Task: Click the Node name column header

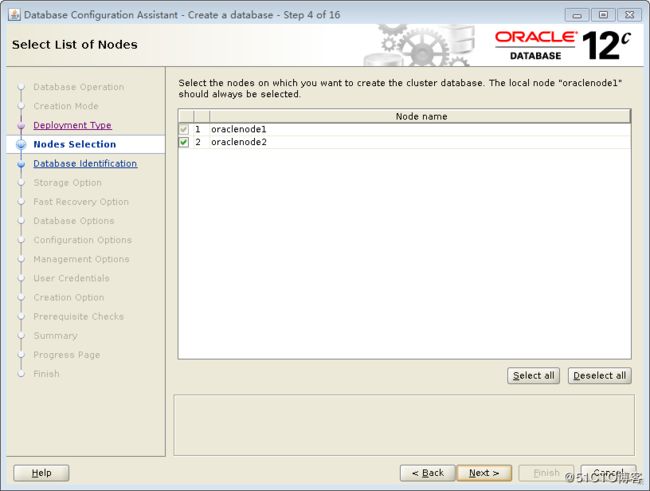Action: click(420, 117)
